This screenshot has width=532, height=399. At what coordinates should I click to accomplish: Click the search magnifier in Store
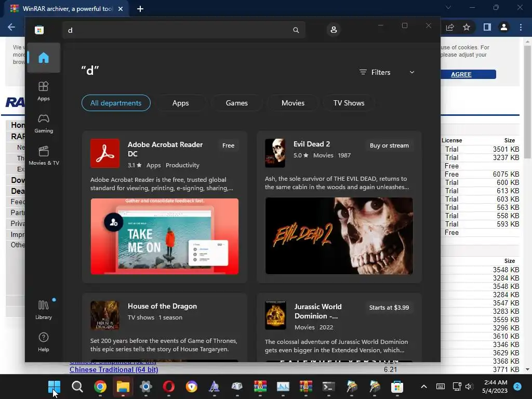tap(296, 30)
